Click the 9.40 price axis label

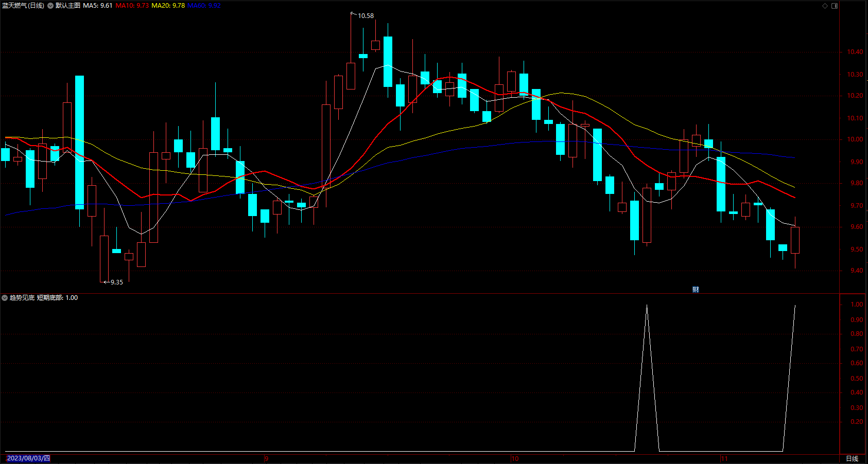coord(857,271)
